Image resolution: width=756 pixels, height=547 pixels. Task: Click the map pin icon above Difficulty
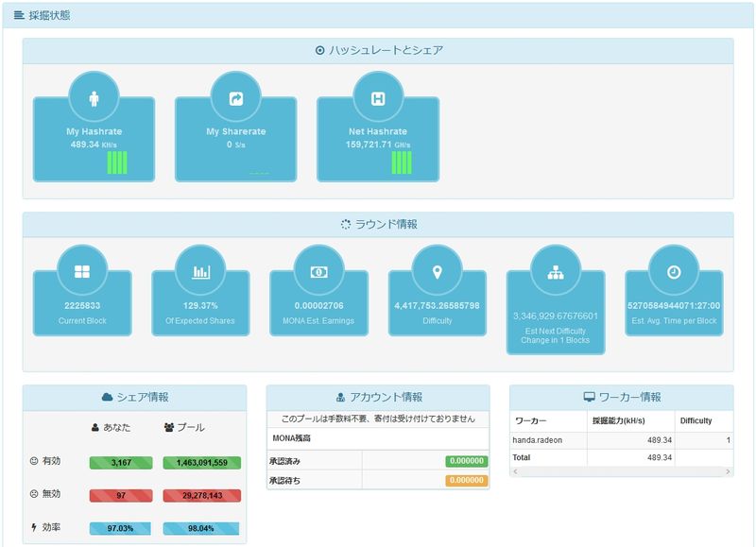437,271
